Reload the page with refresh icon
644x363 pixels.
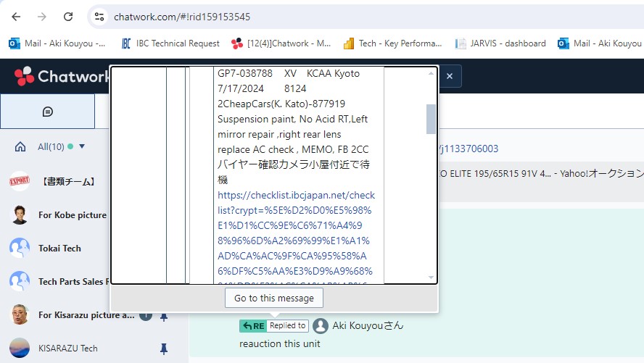tap(68, 17)
